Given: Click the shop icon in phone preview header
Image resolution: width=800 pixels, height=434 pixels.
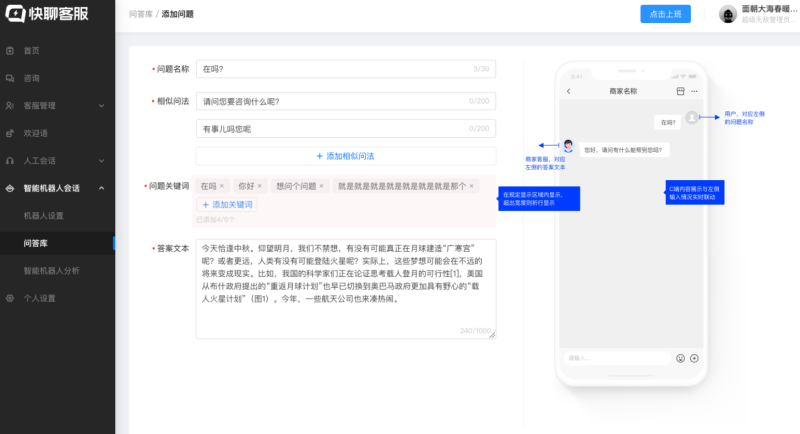Looking at the screenshot, I should [680, 91].
